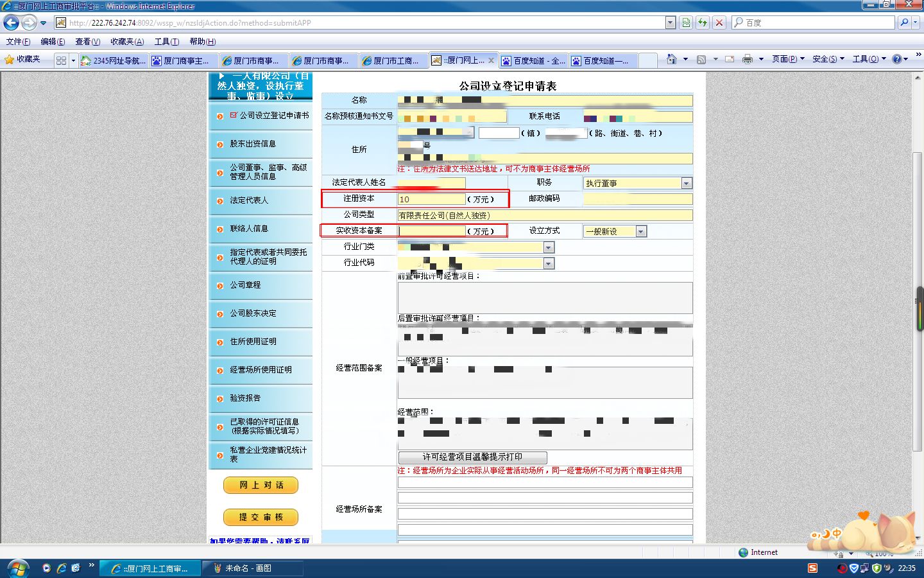This screenshot has height=578, width=924.
Task: Click the Refresh icon in the address bar
Action: [702, 22]
